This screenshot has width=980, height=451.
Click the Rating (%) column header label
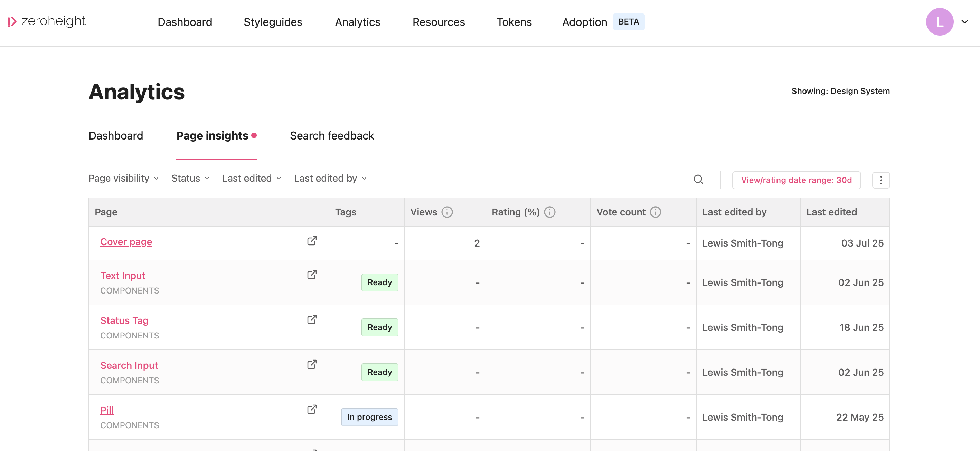[x=516, y=212]
